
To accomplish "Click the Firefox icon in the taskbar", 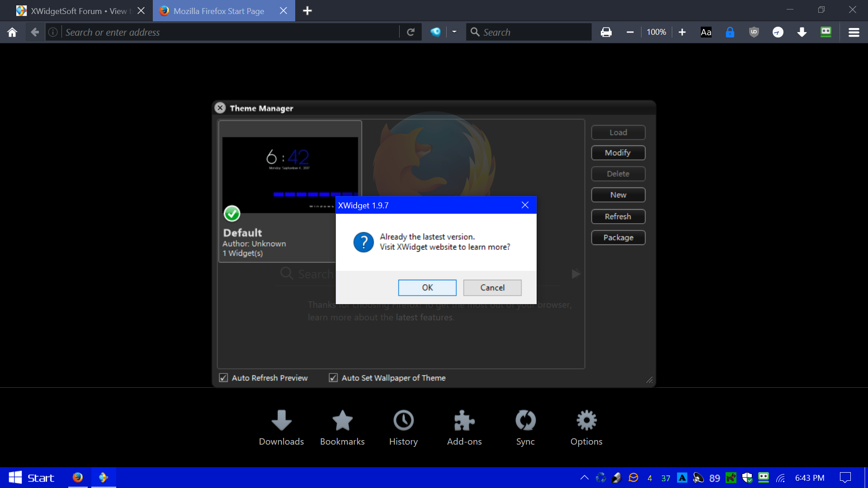I will 78,478.
